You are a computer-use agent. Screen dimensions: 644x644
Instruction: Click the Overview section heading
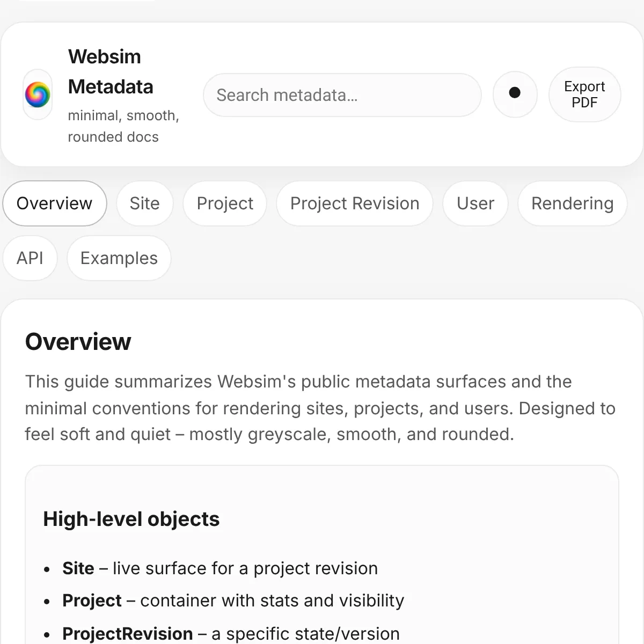tap(78, 342)
